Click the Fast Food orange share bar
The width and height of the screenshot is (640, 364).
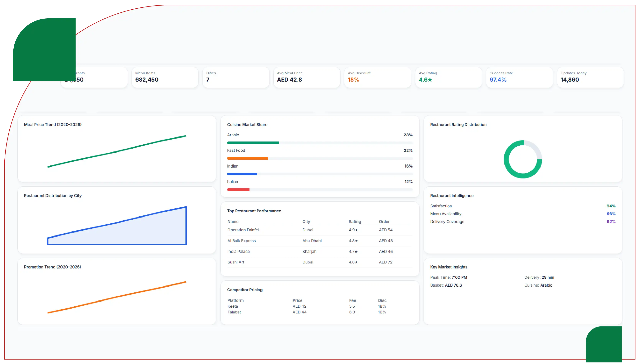click(247, 158)
